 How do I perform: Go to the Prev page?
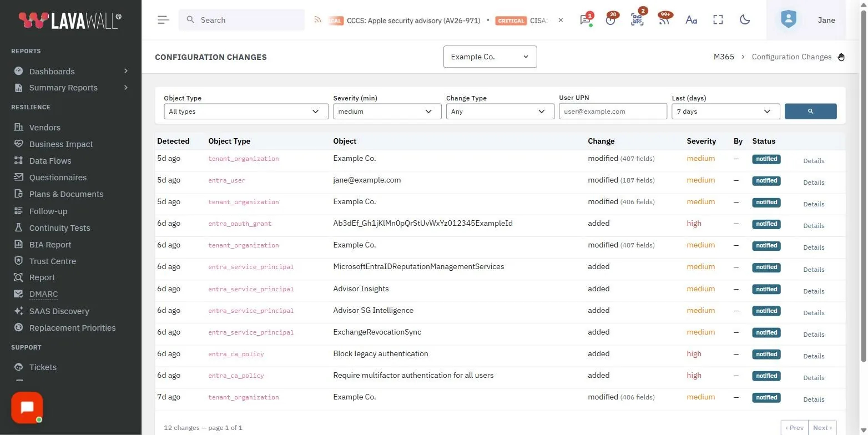point(795,428)
